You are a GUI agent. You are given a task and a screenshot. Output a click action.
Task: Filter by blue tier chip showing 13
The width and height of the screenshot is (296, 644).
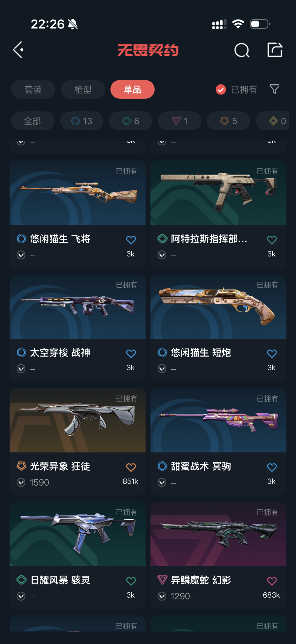point(82,121)
